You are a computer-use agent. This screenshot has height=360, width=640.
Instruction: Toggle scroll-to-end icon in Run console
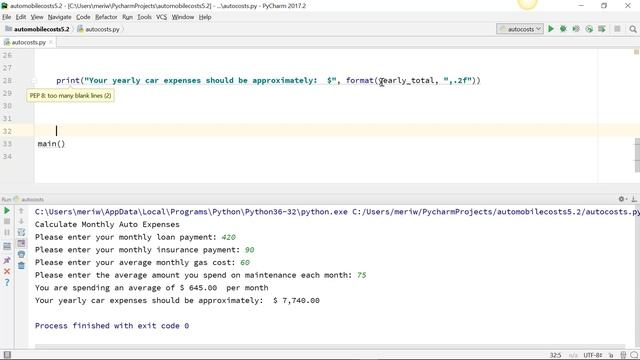21,243
